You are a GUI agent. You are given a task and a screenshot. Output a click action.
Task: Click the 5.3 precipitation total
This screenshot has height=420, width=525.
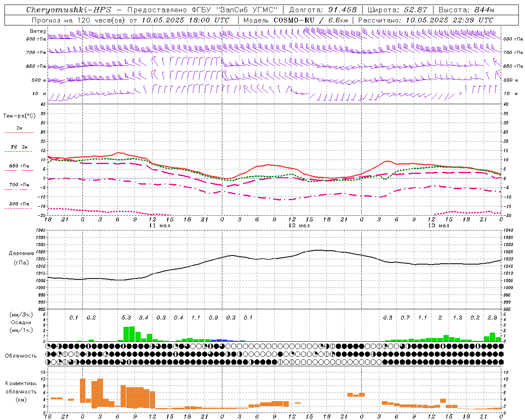126,318
